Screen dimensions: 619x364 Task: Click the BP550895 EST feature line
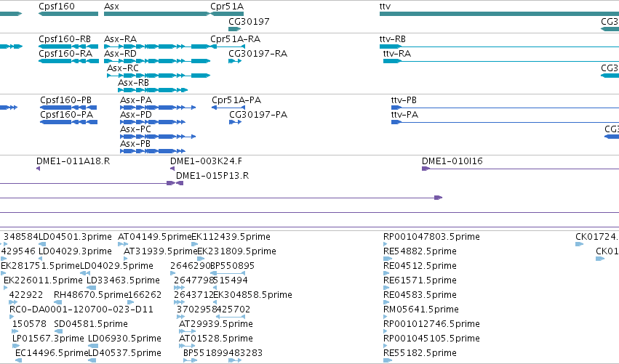[x=228, y=273]
